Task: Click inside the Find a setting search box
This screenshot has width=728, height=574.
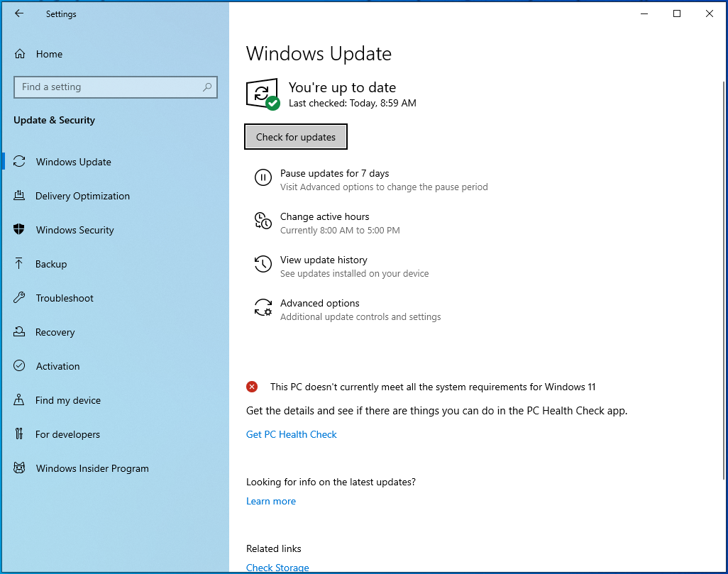Action: (116, 87)
